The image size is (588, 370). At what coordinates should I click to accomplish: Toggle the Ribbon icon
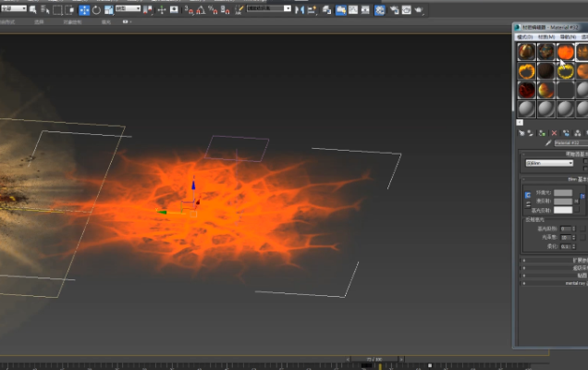[x=340, y=10]
